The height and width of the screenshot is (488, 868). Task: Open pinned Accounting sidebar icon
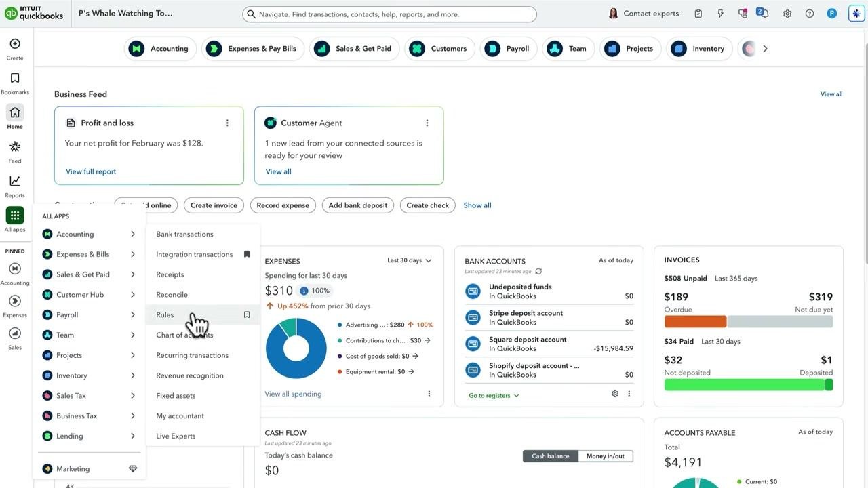15,268
